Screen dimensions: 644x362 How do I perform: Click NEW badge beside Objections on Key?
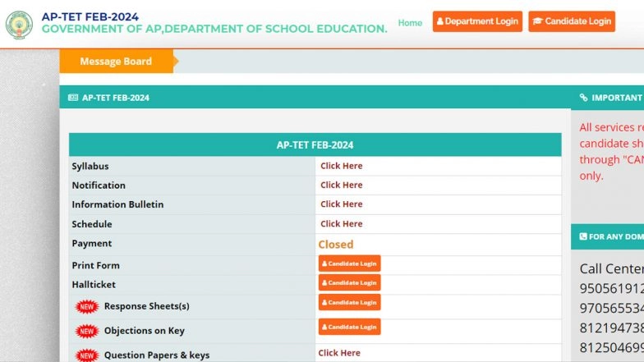pos(87,332)
